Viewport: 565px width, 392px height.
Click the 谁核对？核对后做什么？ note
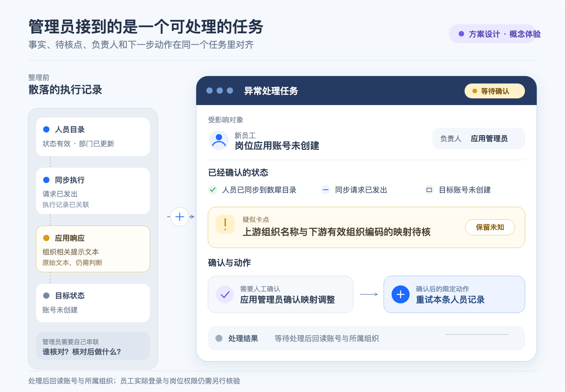(x=93, y=346)
